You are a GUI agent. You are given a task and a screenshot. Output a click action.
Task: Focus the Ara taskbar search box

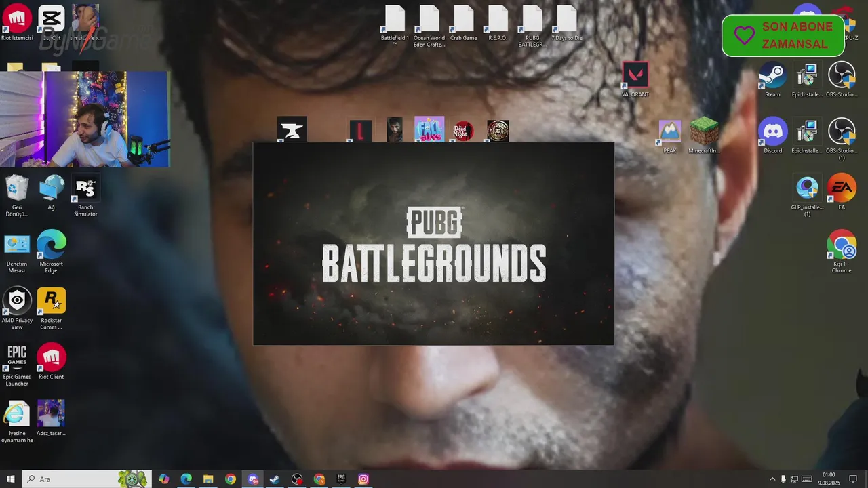[86, 479]
